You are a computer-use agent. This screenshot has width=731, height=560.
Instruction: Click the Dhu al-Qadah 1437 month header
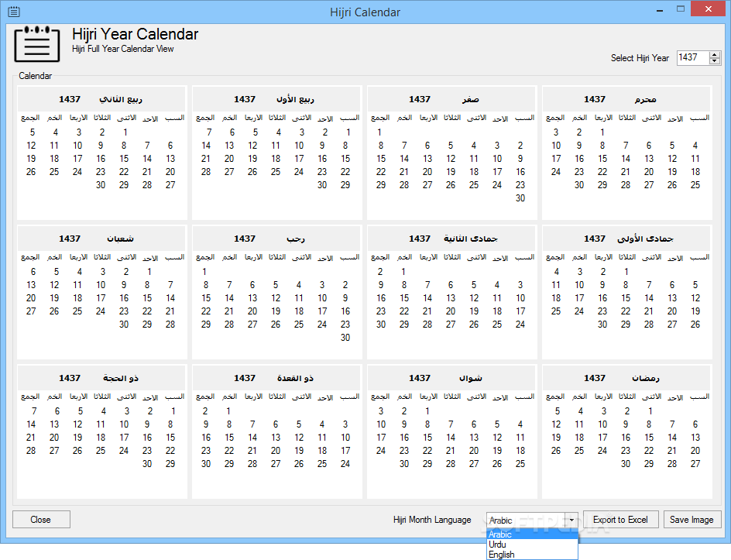277,378
